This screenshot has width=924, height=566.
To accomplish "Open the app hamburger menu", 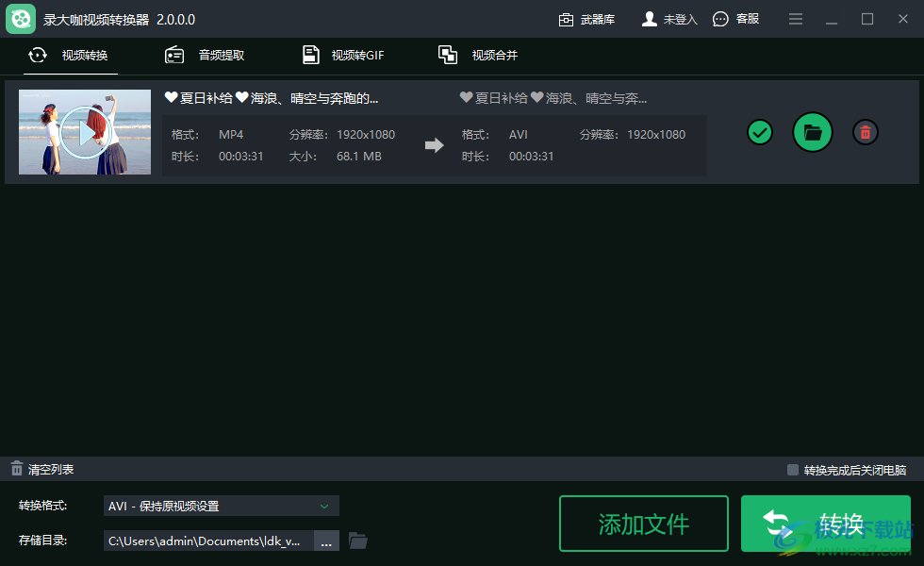I will [x=795, y=18].
